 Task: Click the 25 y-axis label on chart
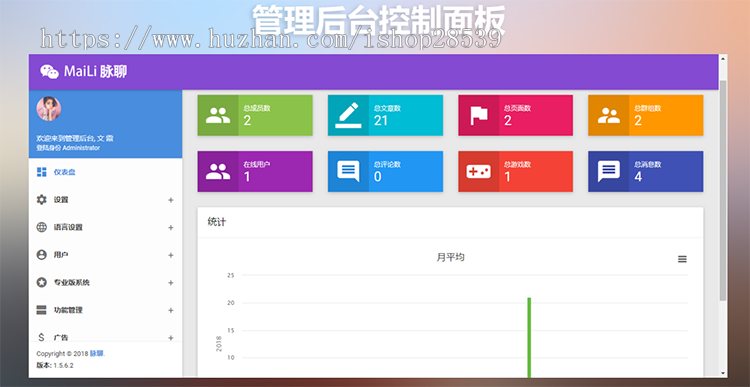(x=231, y=275)
